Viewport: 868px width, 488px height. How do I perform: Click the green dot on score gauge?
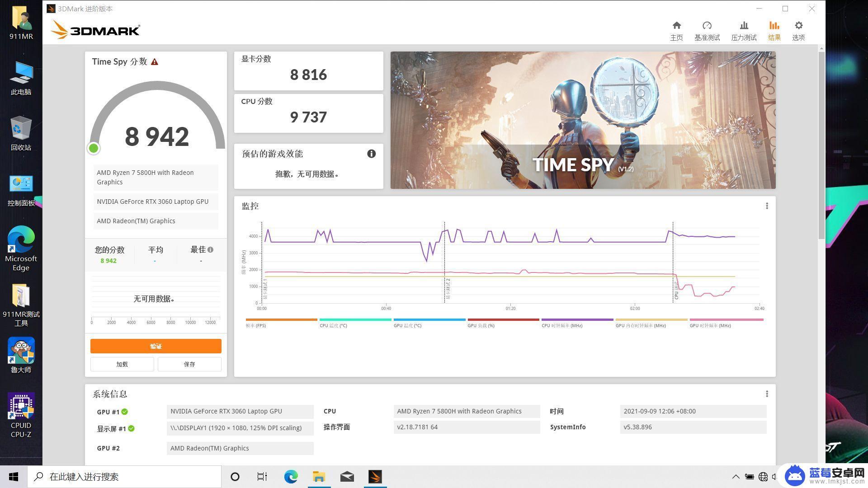(94, 148)
